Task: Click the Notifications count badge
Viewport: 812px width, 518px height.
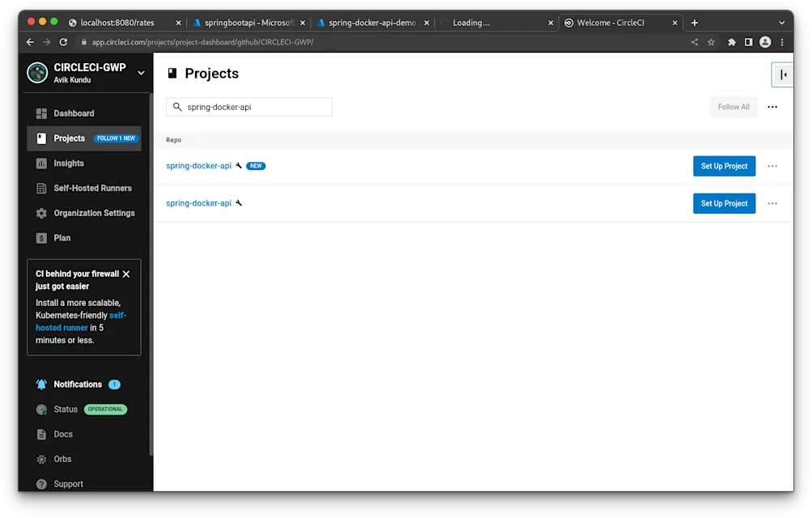Action: click(114, 384)
